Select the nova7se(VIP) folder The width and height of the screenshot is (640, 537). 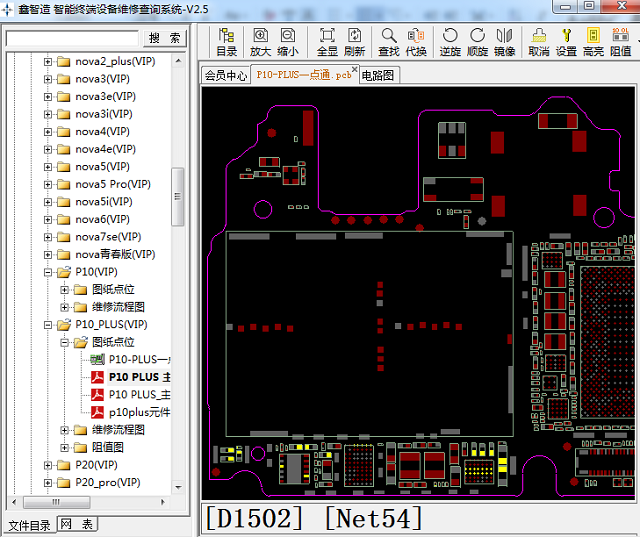coord(108,237)
